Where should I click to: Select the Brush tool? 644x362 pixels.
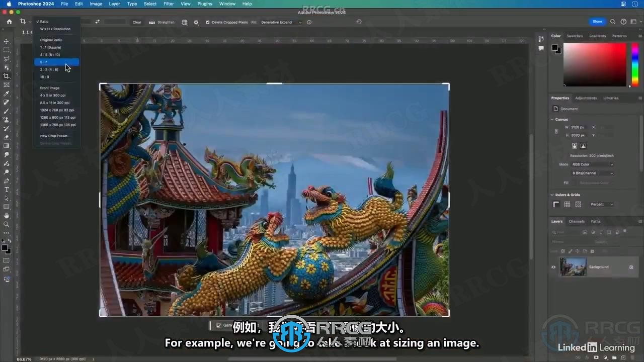pos(7,111)
